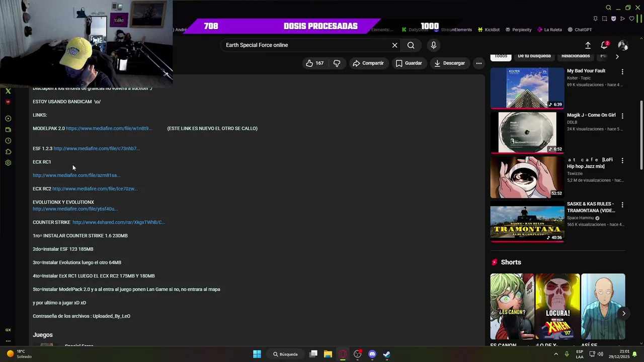
Task: Click the Guardar save button
Action: point(409,63)
